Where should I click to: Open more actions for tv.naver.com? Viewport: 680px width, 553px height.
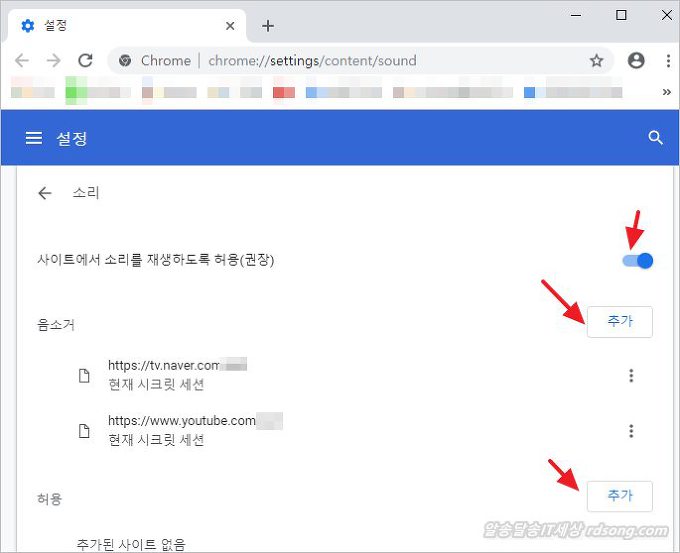coord(631,376)
